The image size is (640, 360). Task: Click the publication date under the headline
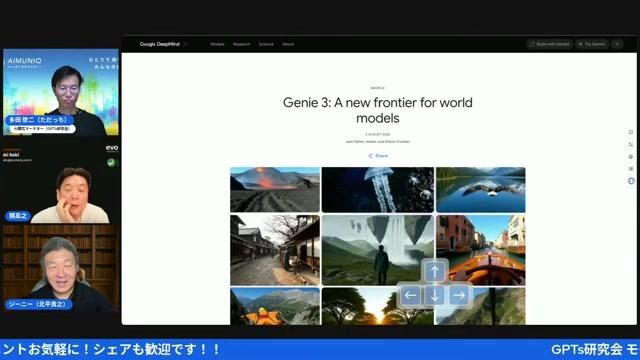(378, 134)
